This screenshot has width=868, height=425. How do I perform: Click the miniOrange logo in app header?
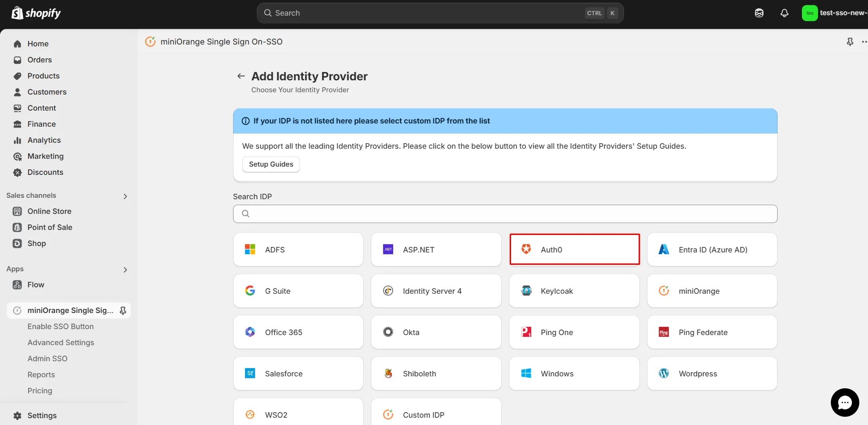click(150, 42)
